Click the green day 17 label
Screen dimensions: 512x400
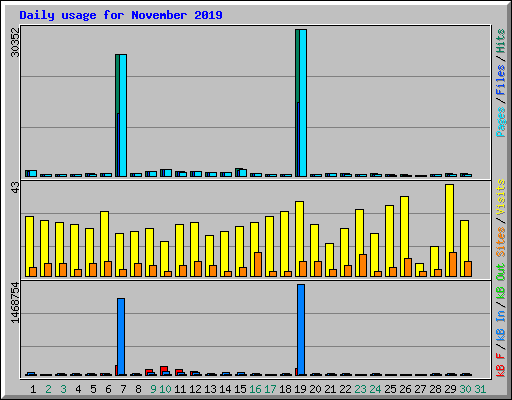[x=270, y=389]
